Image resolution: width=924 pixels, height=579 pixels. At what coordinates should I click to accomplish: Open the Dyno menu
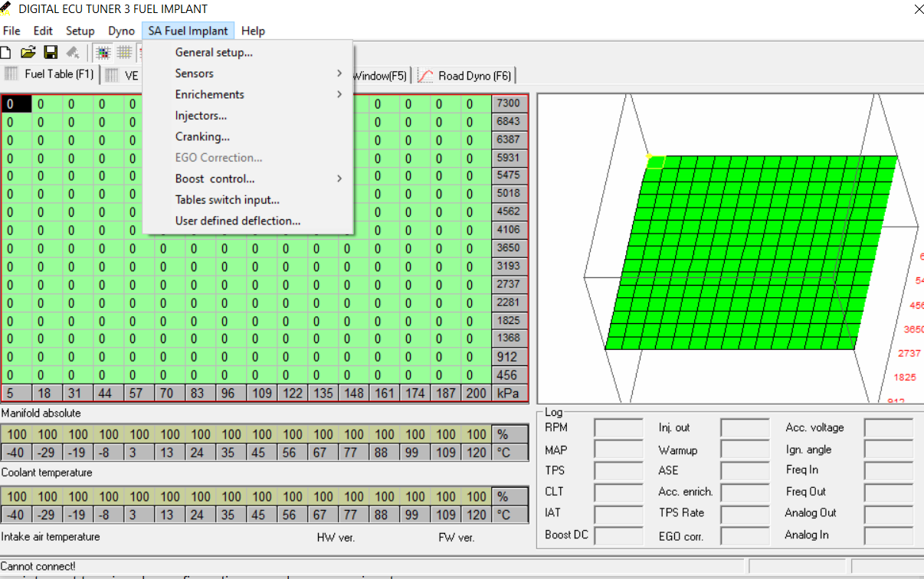coord(121,31)
